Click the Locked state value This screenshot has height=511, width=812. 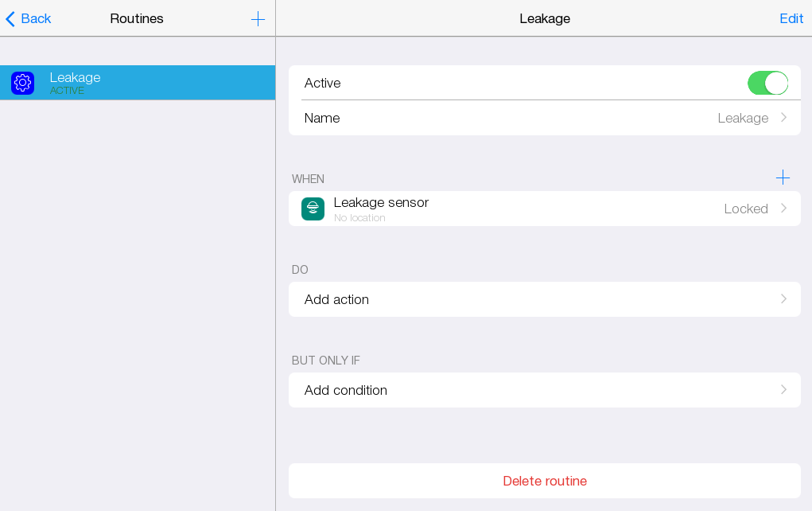click(x=745, y=209)
